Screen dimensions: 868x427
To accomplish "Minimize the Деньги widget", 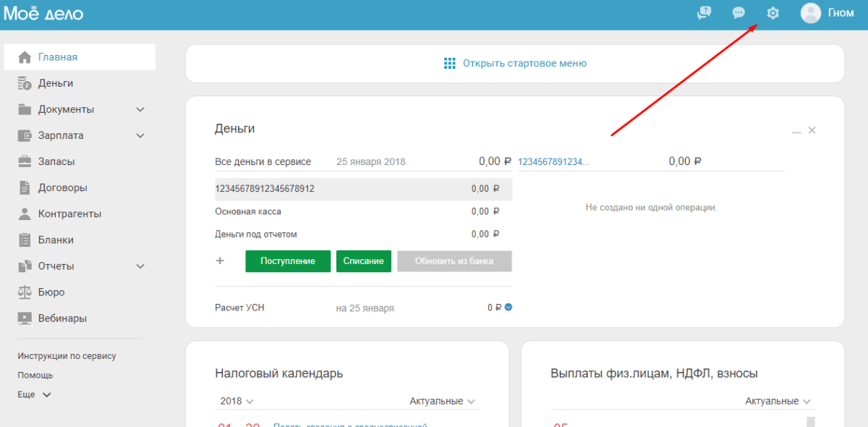I will (x=796, y=131).
